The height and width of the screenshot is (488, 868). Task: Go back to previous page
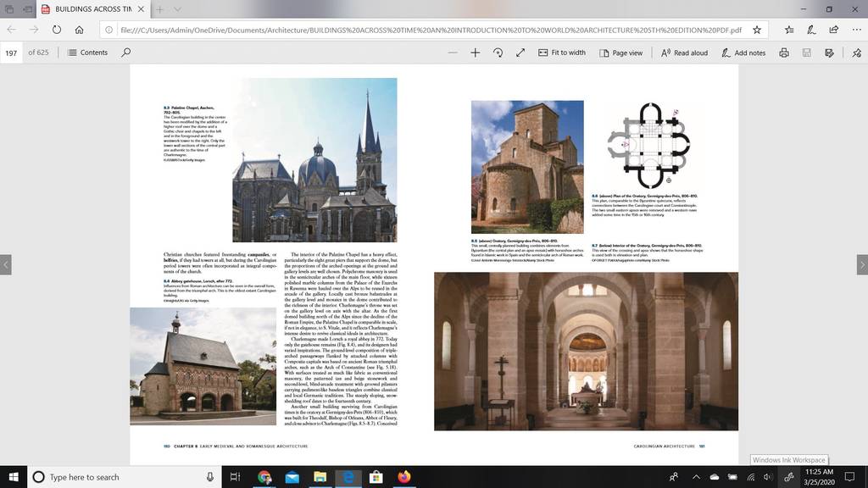pos(12,30)
